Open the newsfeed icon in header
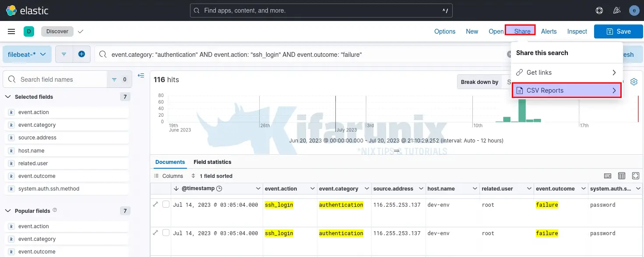Screen dimensions: 644x257 point(617,10)
